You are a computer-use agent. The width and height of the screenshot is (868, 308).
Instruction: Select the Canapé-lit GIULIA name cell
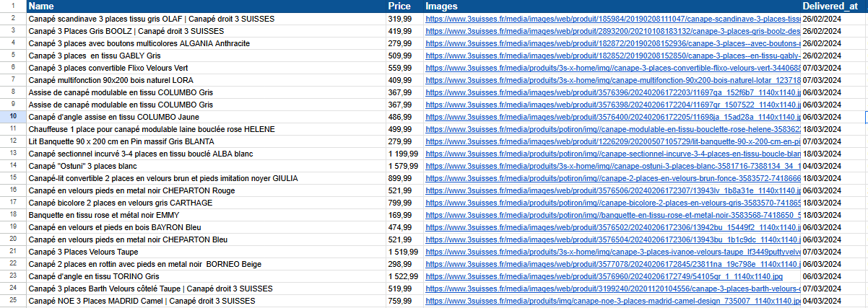click(206, 178)
